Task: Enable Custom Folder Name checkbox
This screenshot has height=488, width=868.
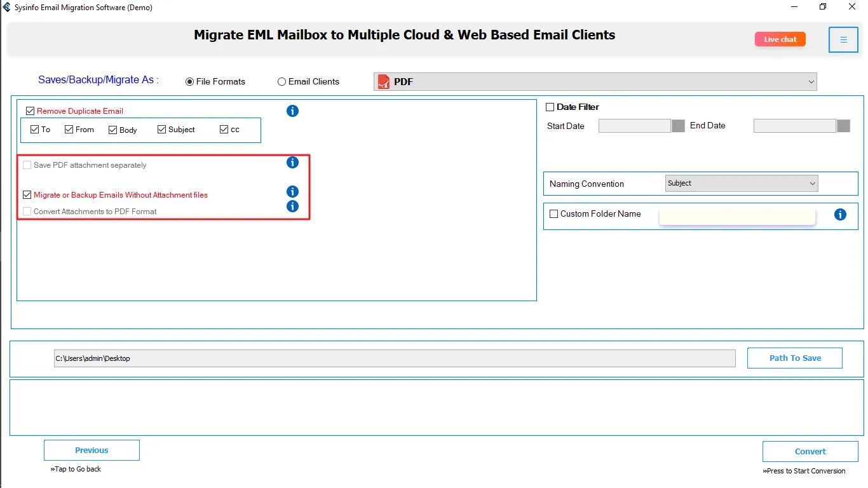Action: click(553, 213)
